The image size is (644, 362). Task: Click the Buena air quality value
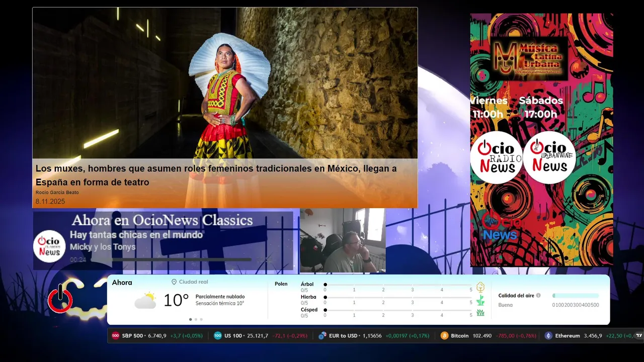[506, 305]
